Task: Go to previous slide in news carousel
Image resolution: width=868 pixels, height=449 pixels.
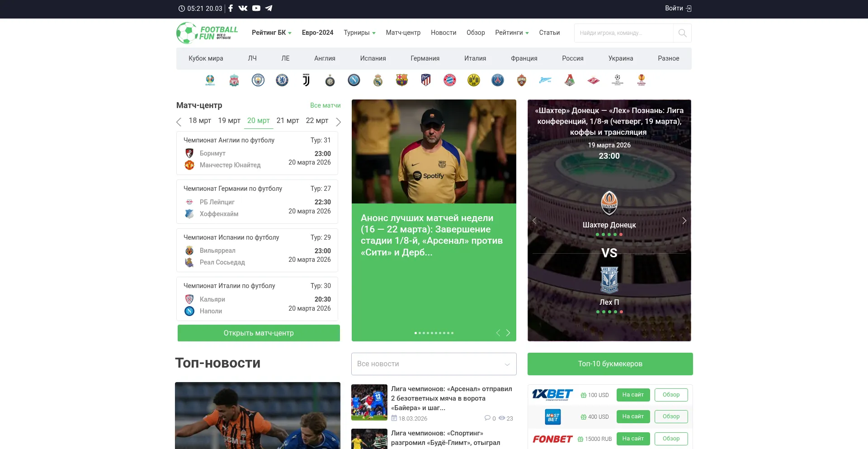Action: tap(498, 333)
